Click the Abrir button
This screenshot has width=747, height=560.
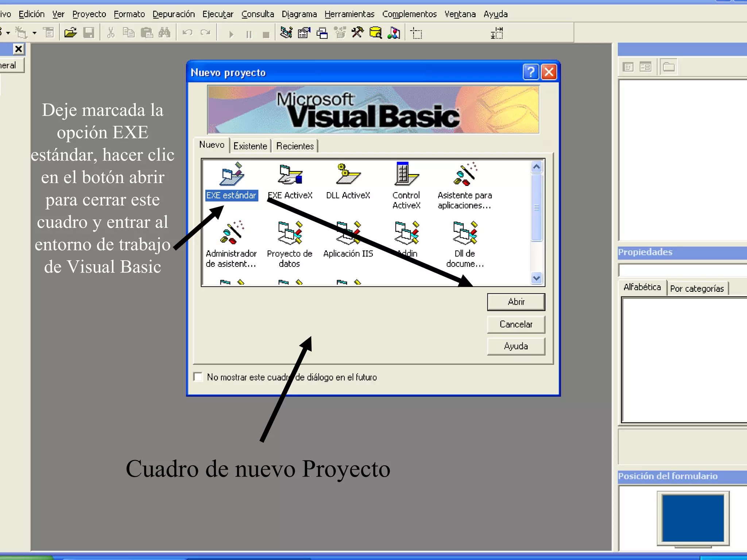(516, 302)
